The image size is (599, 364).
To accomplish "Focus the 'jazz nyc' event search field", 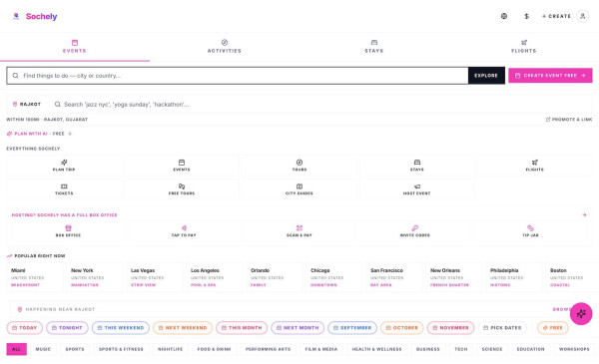I will tap(320, 104).
